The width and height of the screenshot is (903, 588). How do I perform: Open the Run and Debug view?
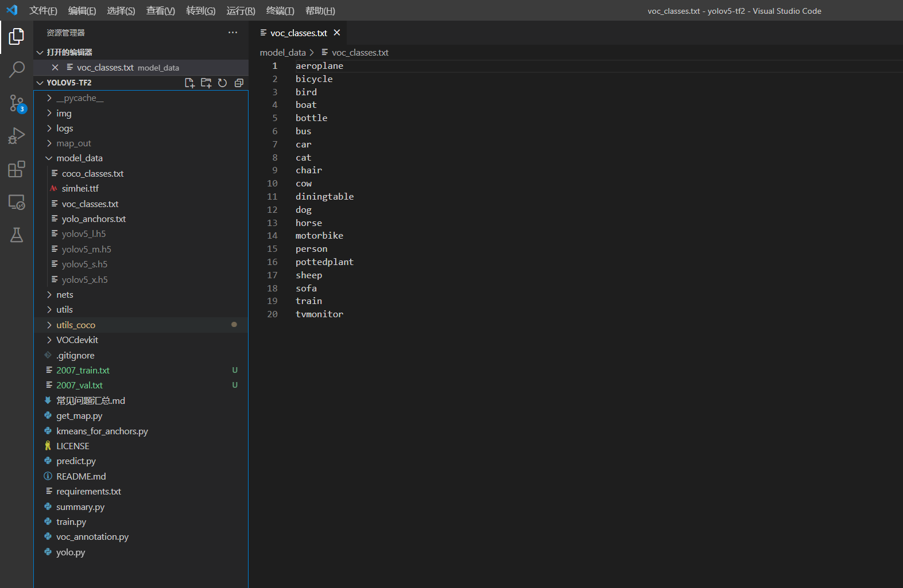tap(17, 136)
